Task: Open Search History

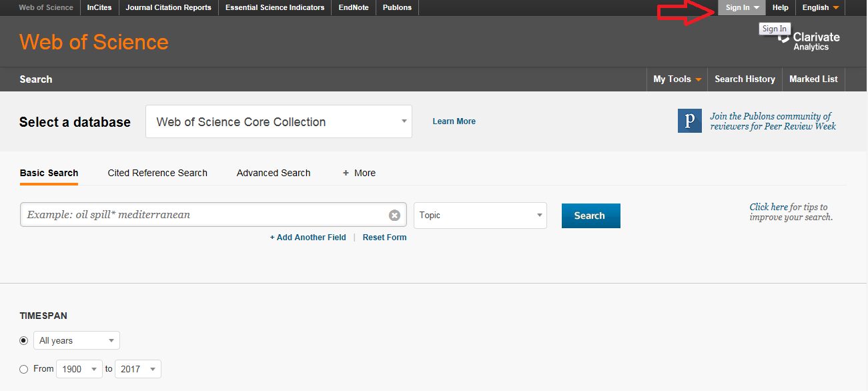Action: point(745,79)
